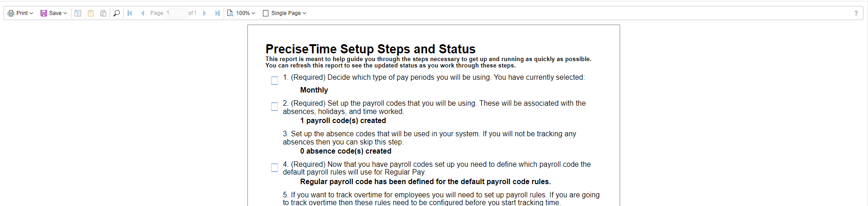This screenshot has width=868, height=206.
Task: Click the 'PreciseTime Setup Steps and Status' heading
Action: [370, 49]
